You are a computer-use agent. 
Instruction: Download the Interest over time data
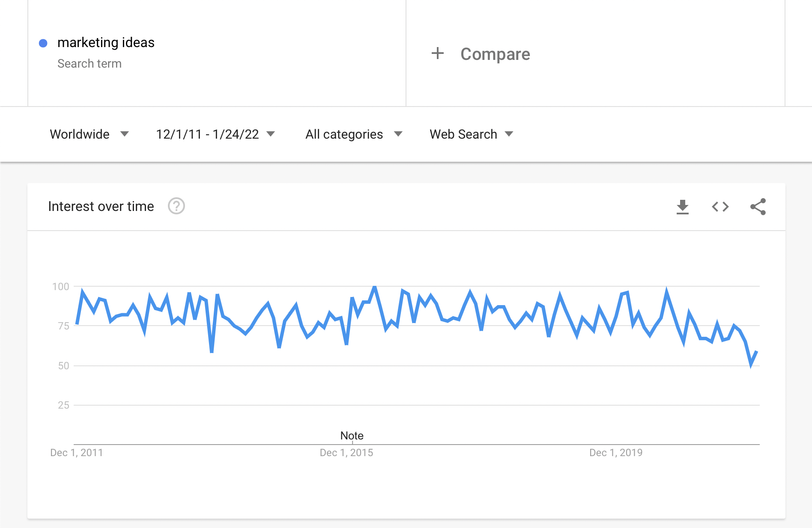pyautogui.click(x=683, y=207)
